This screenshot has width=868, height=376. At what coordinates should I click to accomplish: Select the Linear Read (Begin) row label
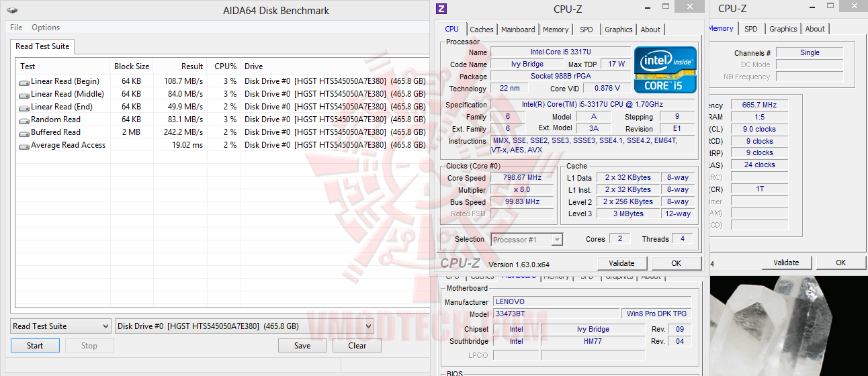[65, 81]
